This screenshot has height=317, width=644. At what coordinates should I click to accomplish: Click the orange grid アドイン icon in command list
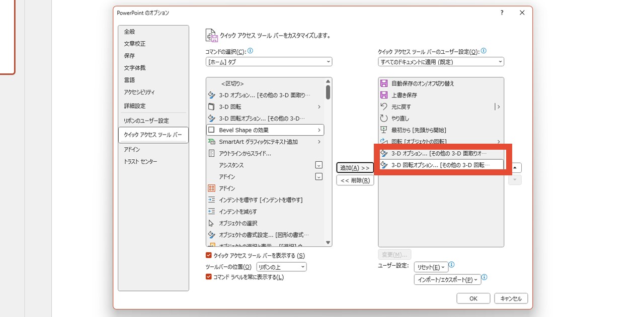211,188
